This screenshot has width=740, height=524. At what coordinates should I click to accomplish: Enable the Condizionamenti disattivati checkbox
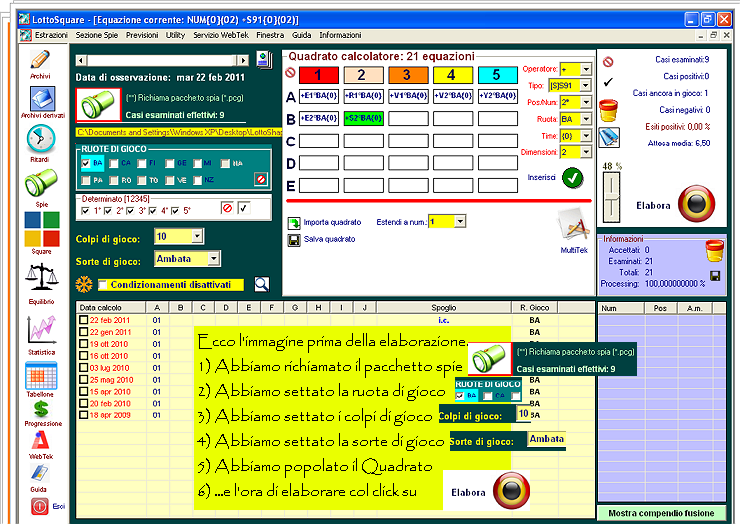click(102, 285)
